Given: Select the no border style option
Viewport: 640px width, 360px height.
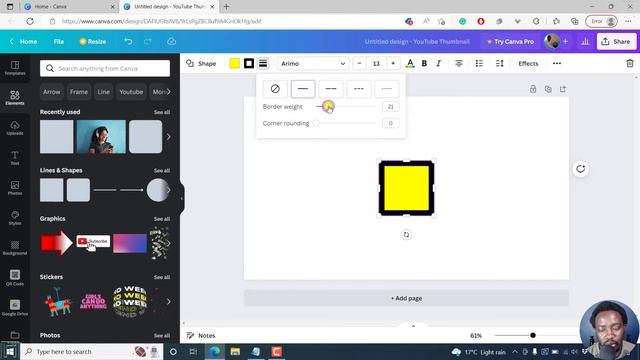Looking at the screenshot, I should click(x=275, y=89).
